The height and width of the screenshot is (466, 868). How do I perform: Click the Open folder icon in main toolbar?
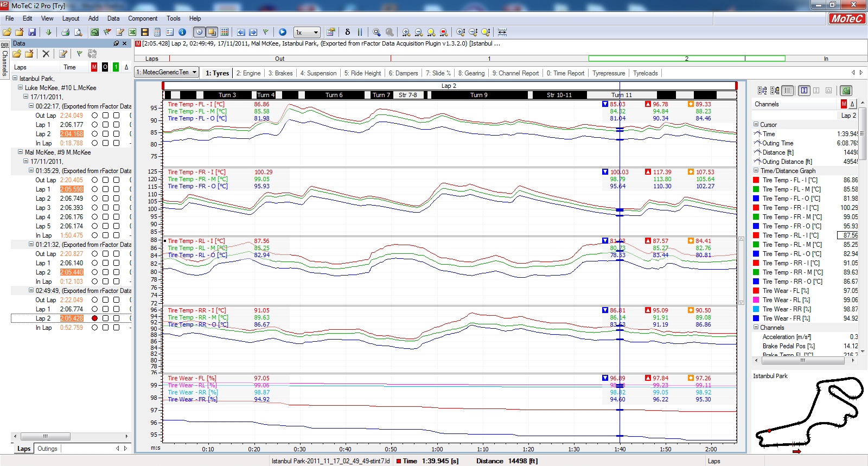coord(7,32)
